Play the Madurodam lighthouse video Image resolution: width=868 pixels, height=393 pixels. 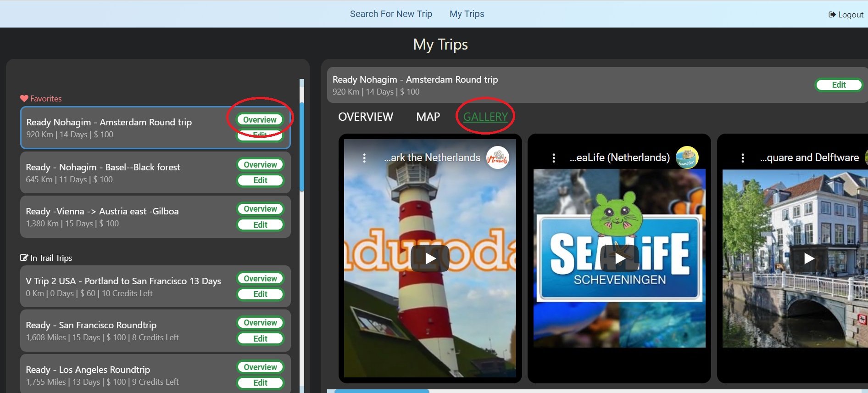(x=430, y=258)
